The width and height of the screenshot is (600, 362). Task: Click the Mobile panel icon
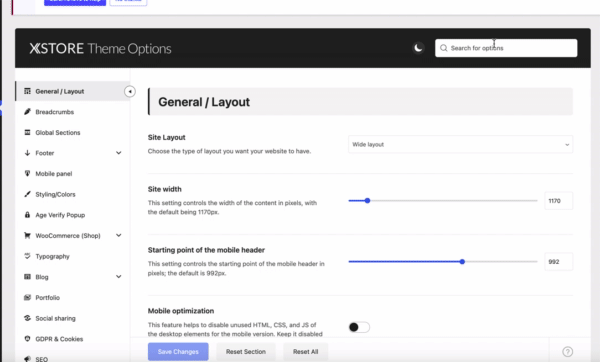pos(27,173)
